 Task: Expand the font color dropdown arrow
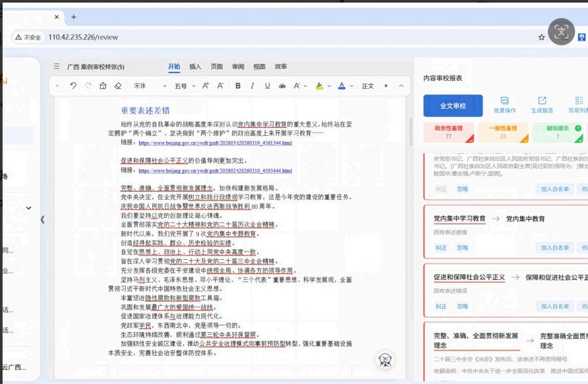(x=352, y=86)
